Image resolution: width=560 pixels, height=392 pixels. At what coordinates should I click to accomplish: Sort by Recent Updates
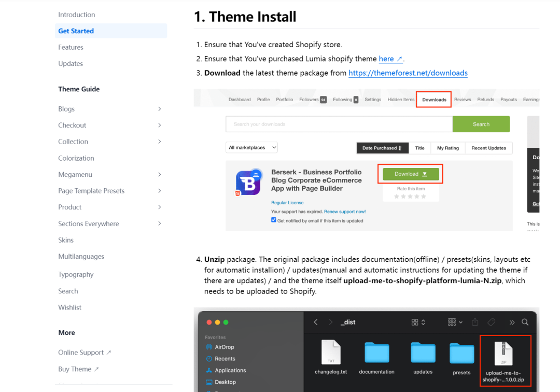click(x=488, y=148)
